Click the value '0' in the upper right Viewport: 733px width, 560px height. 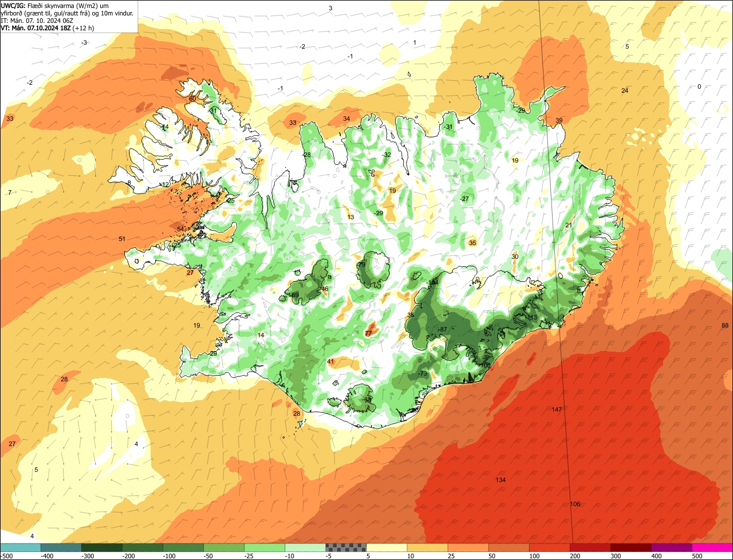coord(699,86)
